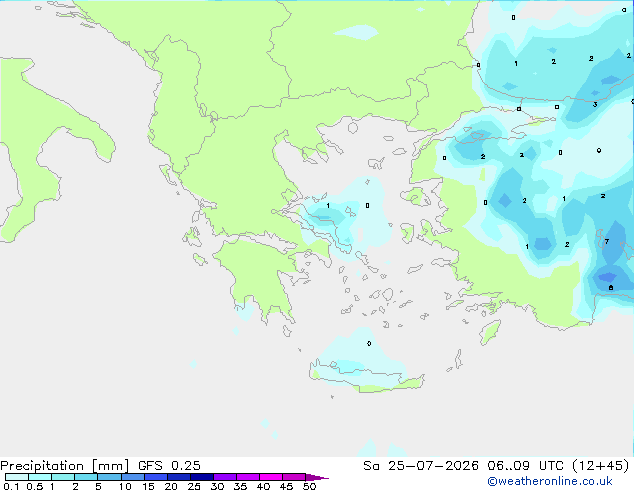The image size is (634, 490).
Task: Select the 25–30 mm dark navy swatch
Action: [201, 477]
